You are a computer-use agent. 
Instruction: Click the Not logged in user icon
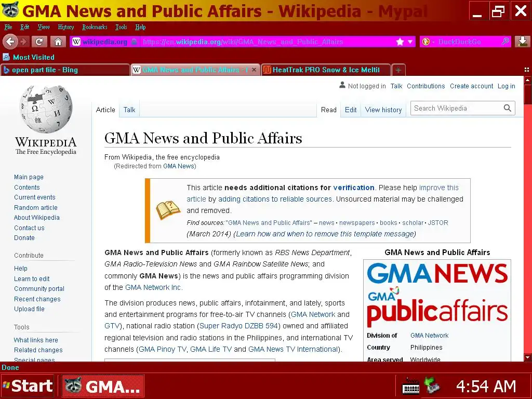pos(342,85)
